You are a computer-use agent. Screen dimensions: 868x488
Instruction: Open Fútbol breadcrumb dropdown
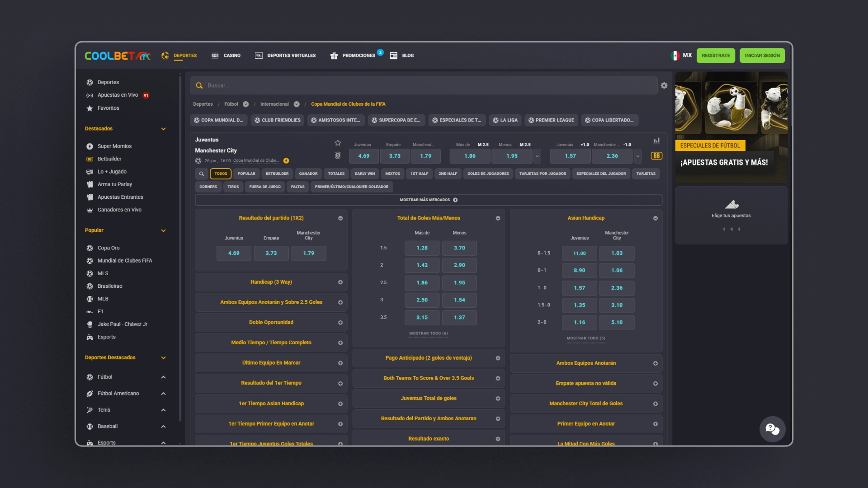pyautogui.click(x=245, y=104)
